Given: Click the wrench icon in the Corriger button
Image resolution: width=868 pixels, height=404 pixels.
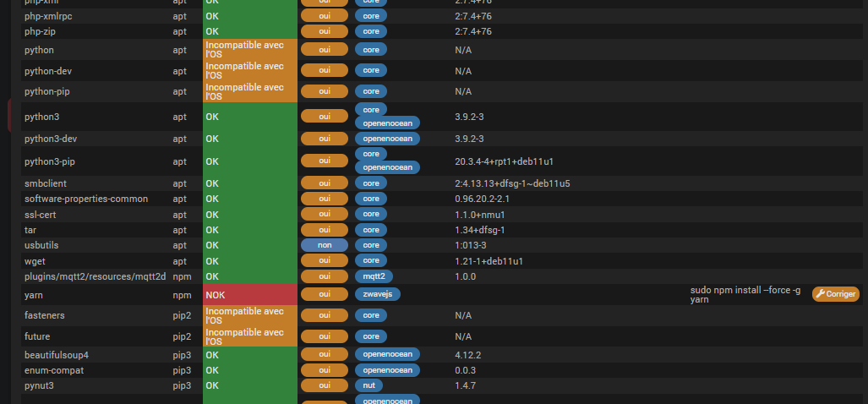Looking at the screenshot, I should click(820, 294).
